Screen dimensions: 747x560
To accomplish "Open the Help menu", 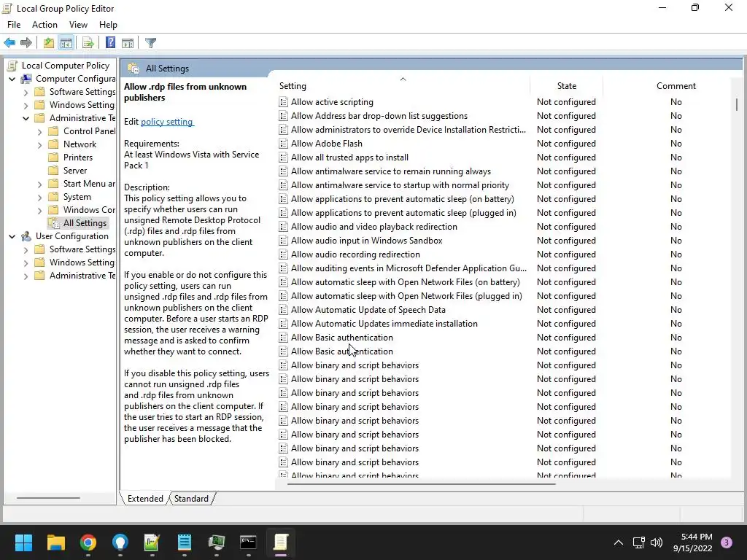I will coord(108,25).
